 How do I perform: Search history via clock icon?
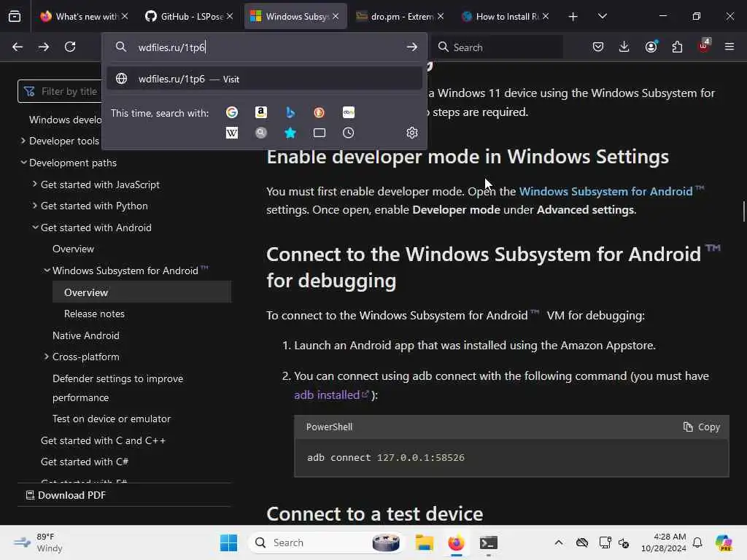pyautogui.click(x=348, y=133)
